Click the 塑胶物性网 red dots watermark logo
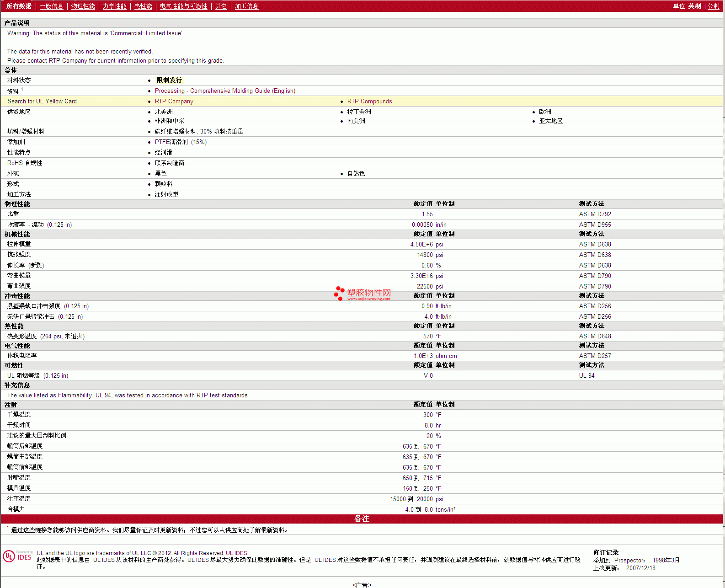The height and width of the screenshot is (588, 725). pos(339,293)
